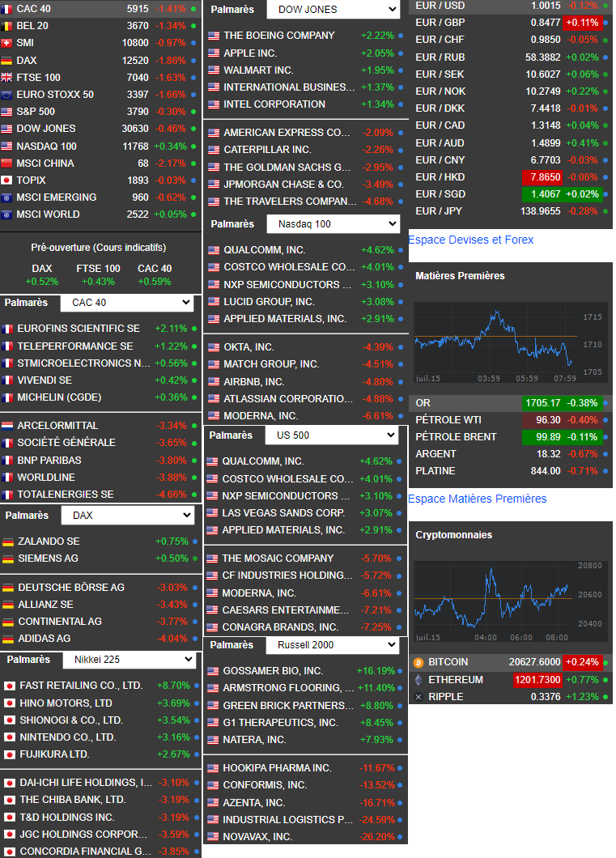Click the Belgian flag beside BEL 20
This screenshot has width=616, height=858.
click(6, 26)
